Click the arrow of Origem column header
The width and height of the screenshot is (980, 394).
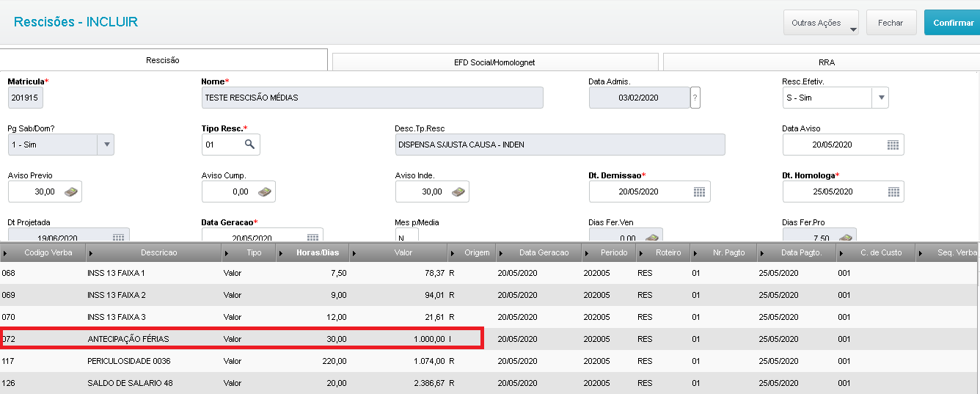pyautogui.click(x=453, y=252)
